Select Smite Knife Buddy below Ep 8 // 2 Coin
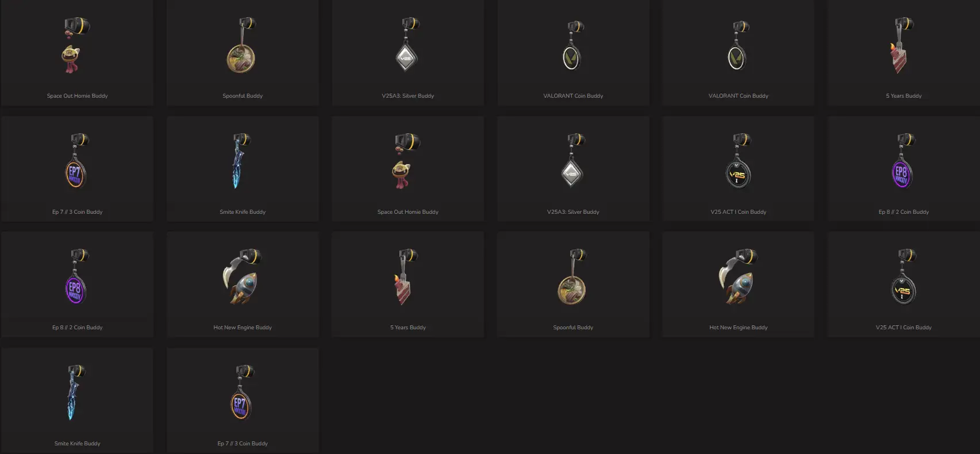 point(77,401)
